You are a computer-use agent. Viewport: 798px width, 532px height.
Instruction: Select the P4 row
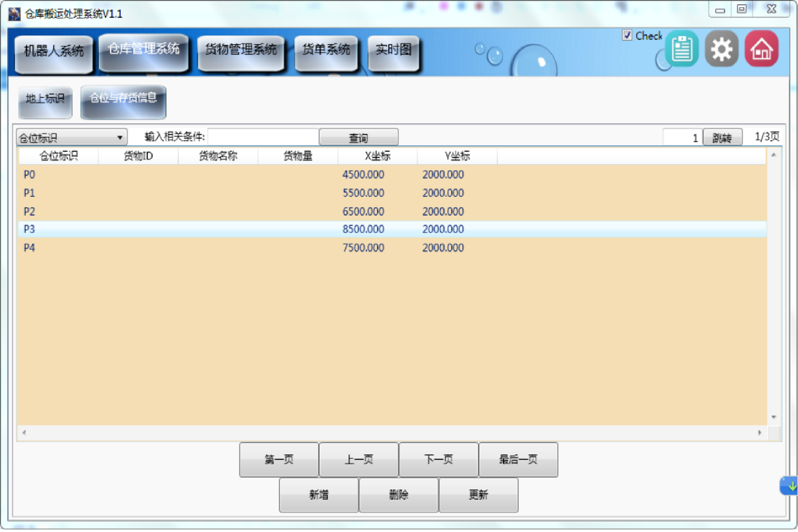392,248
